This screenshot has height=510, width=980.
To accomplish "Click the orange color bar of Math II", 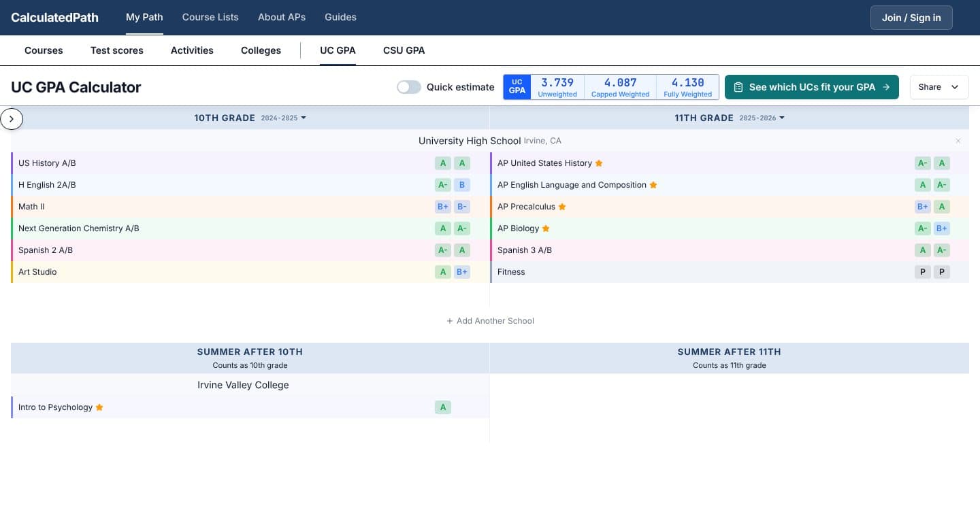I will click(12, 207).
